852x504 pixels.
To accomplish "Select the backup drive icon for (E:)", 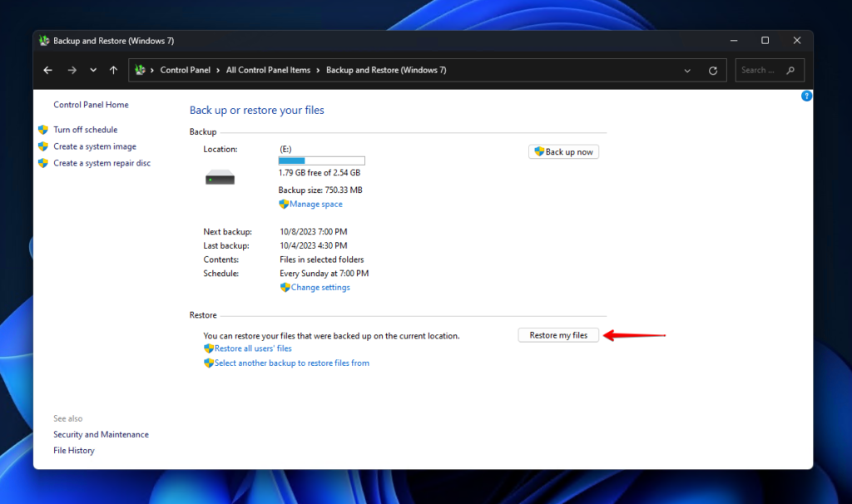I will click(x=220, y=176).
